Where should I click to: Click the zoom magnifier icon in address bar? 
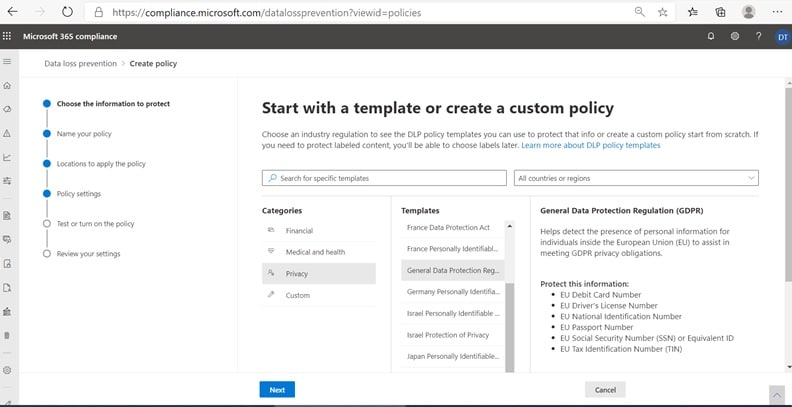639,12
